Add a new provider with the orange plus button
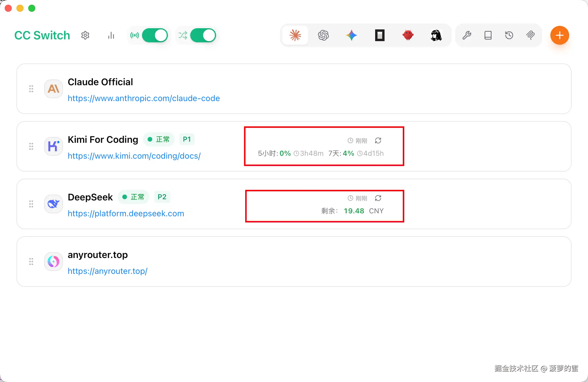 coord(559,35)
